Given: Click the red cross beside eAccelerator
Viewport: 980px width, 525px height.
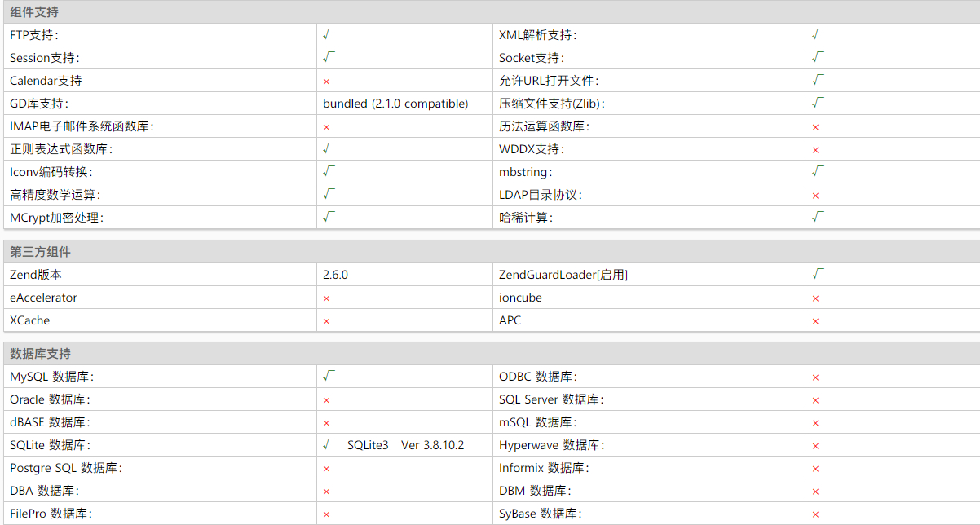Looking at the screenshot, I should coord(326,298).
